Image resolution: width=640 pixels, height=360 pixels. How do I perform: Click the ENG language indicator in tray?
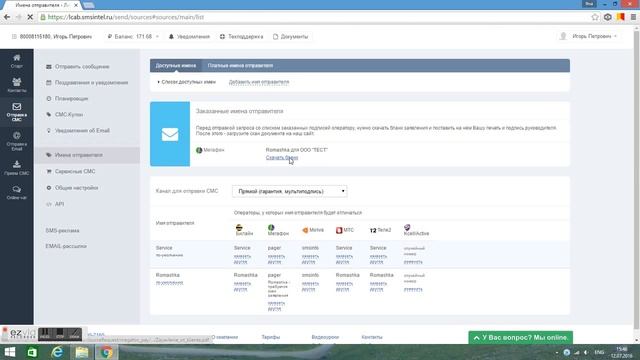tap(599, 352)
